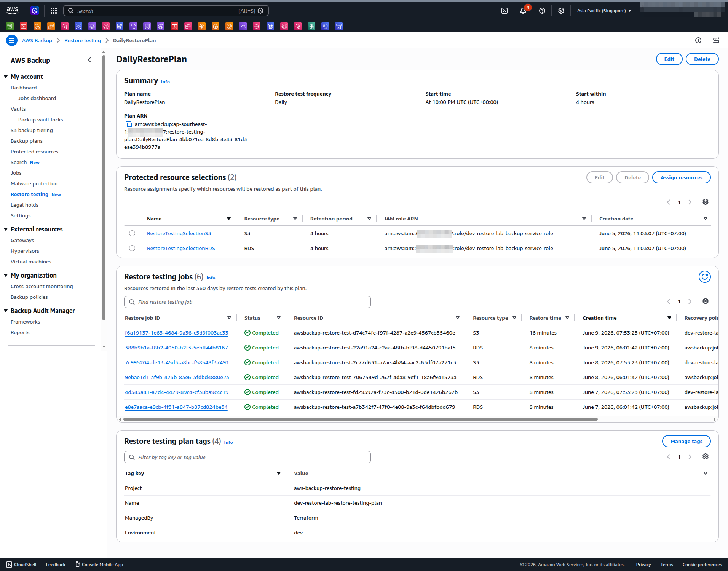Sort jobs by Creation time column arrow
Viewport: 728px width, 571px height.
tap(669, 318)
